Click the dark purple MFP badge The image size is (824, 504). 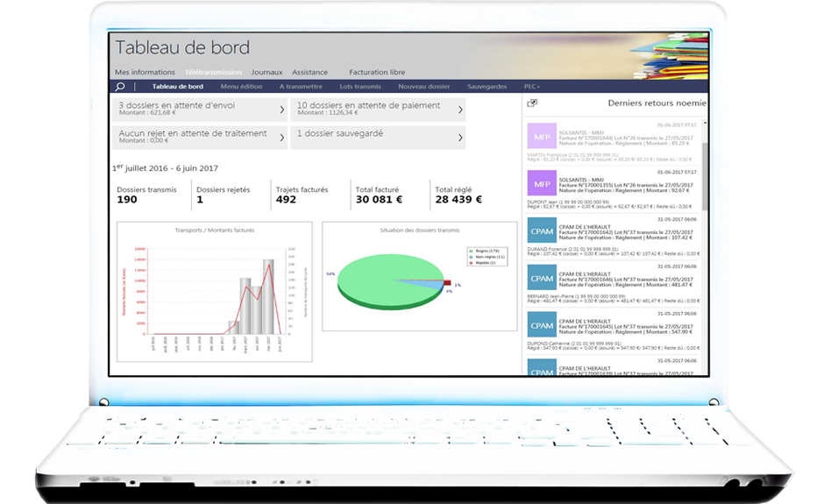(542, 183)
